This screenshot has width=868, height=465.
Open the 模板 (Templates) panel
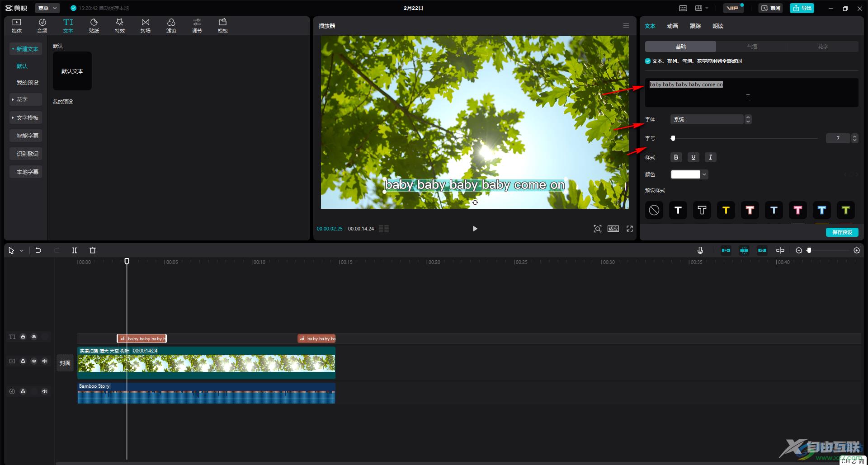[223, 26]
